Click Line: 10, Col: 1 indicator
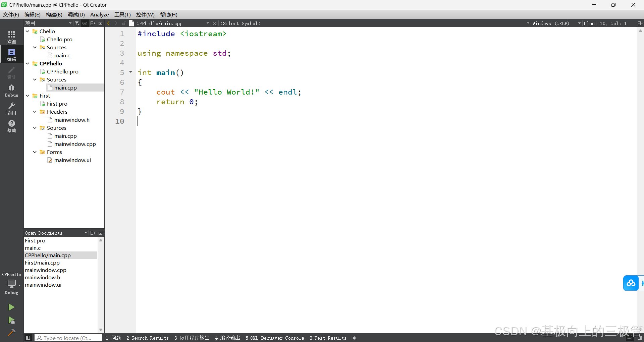This screenshot has width=644, height=342. click(x=605, y=23)
